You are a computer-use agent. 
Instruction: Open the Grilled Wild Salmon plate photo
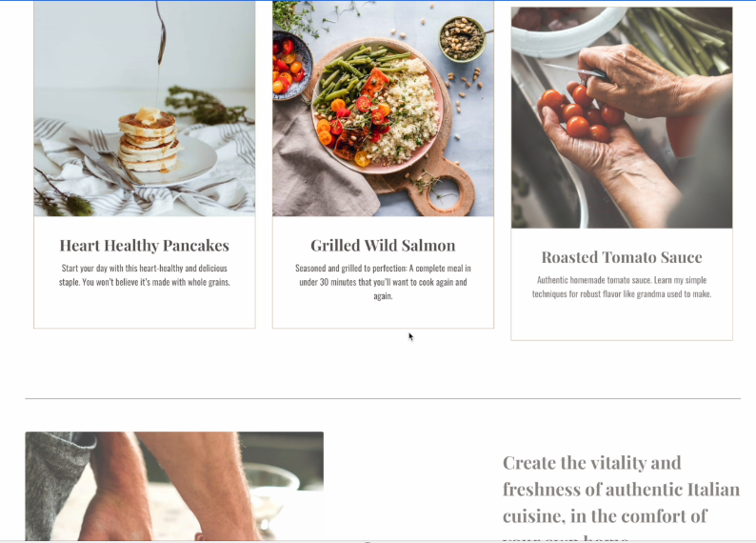[x=383, y=109]
